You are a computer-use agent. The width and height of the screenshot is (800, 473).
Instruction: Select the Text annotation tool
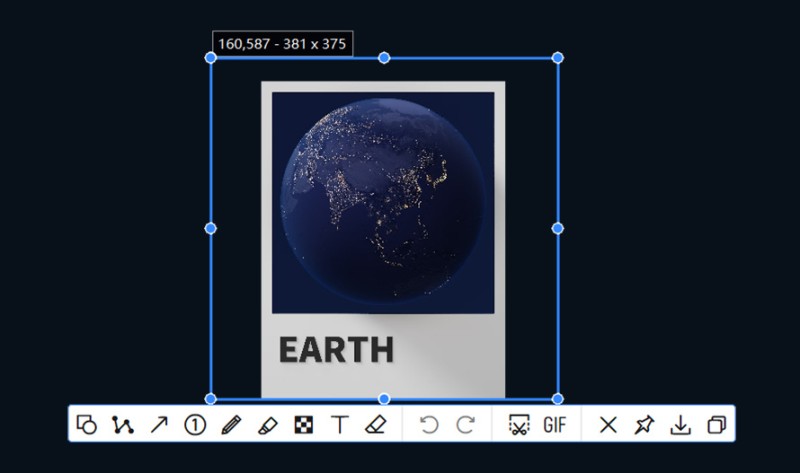coord(339,424)
